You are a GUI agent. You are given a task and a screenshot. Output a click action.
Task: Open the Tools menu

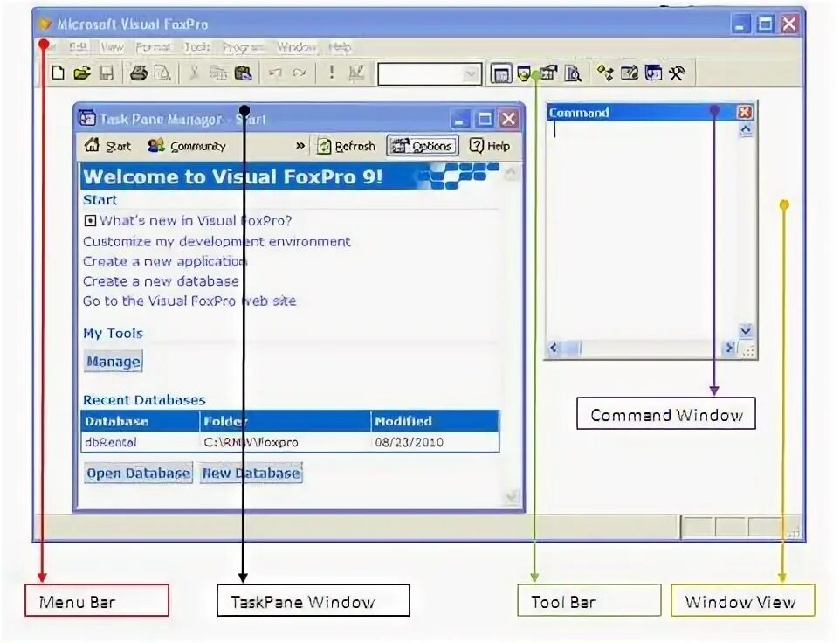[x=196, y=47]
